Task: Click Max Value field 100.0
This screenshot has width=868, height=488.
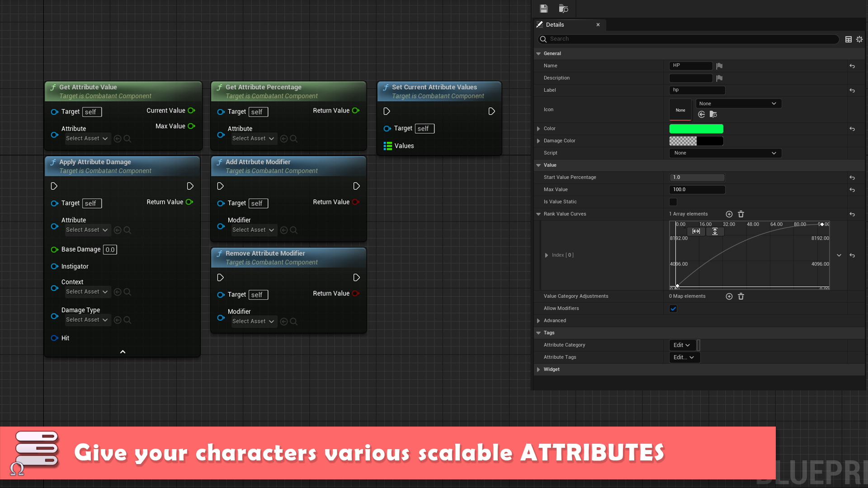Action: [697, 190]
